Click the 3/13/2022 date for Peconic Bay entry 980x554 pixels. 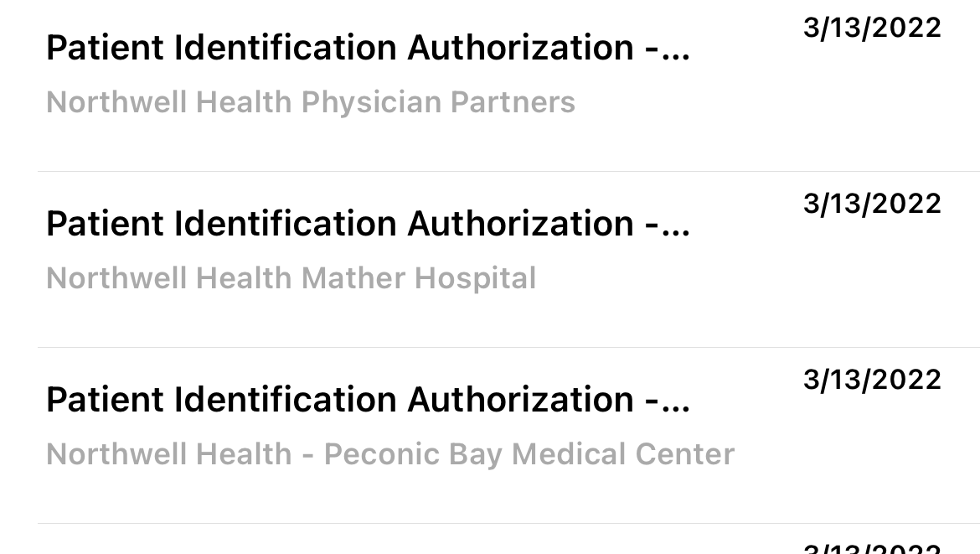tap(872, 380)
